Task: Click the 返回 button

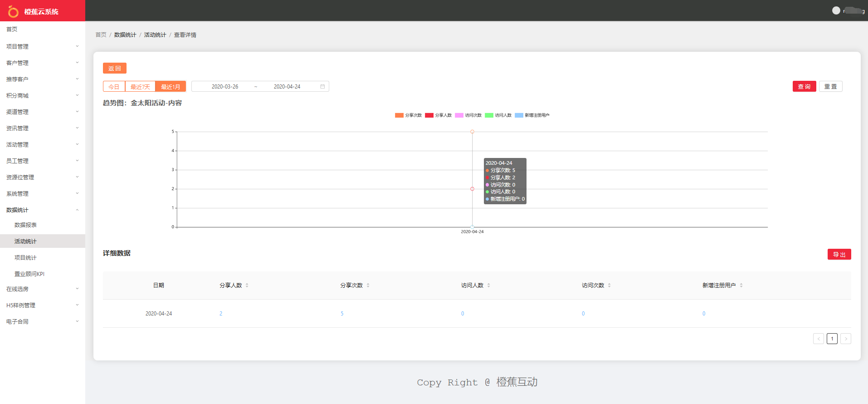Action: click(x=114, y=68)
